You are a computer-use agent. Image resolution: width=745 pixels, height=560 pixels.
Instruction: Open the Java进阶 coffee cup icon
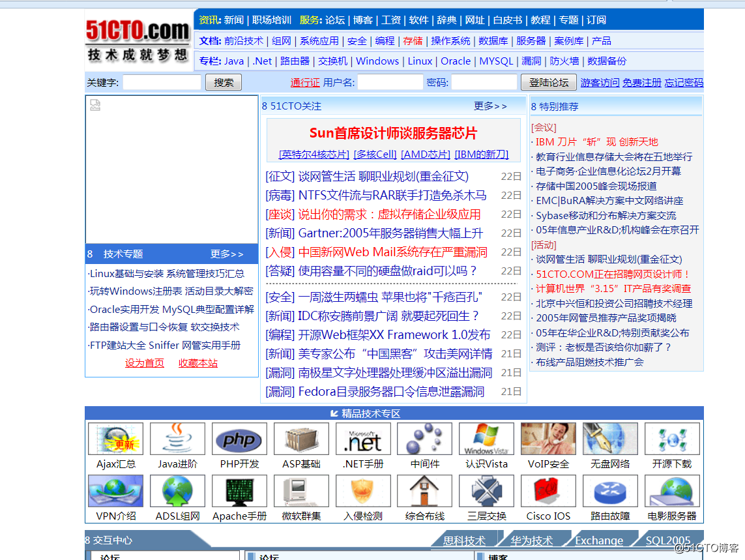178,439
